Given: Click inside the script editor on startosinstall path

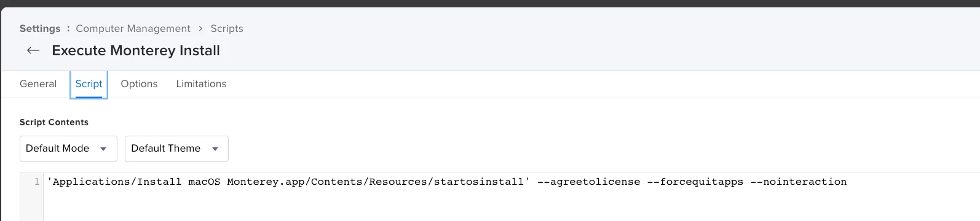Looking at the screenshot, I should pos(288,182).
